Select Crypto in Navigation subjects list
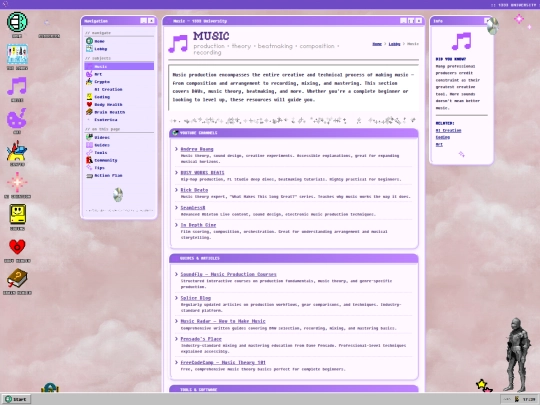The height and width of the screenshot is (405, 540). coord(119,82)
